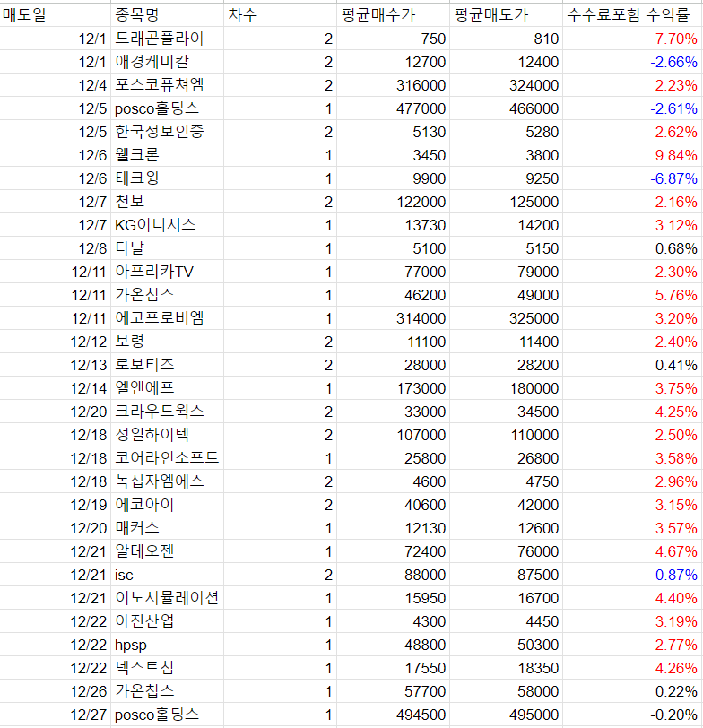Select the 보령 stock cell
Screen dimensions: 703x728
tap(167, 342)
